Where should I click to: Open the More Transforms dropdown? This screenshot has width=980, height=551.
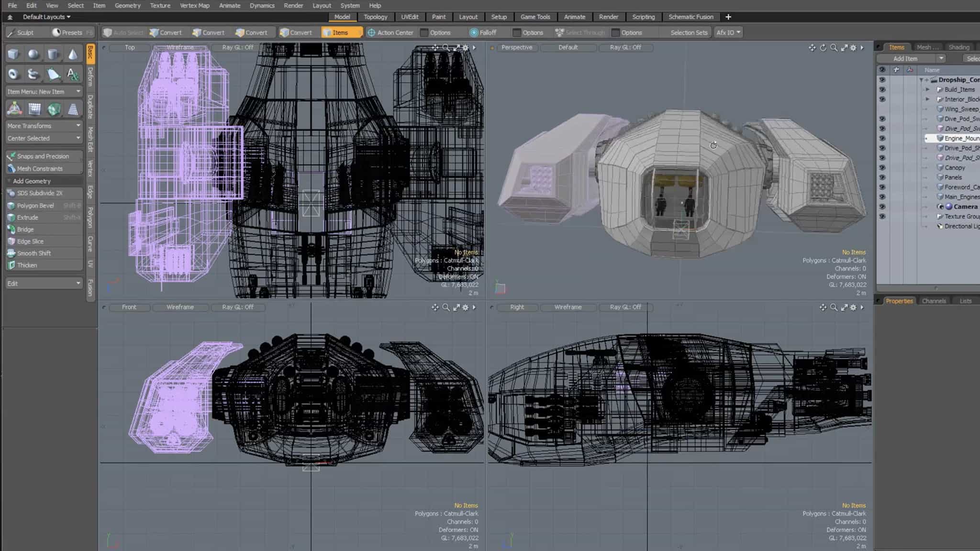(x=44, y=126)
